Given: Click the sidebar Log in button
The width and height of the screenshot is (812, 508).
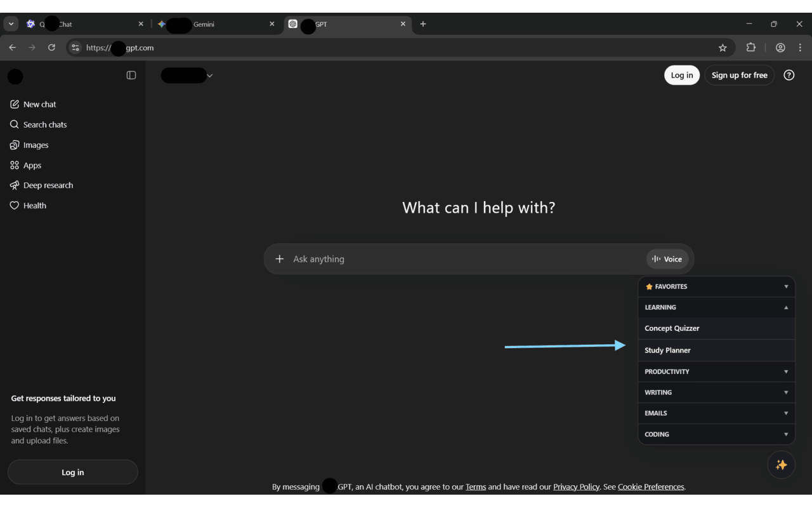Looking at the screenshot, I should 73,472.
